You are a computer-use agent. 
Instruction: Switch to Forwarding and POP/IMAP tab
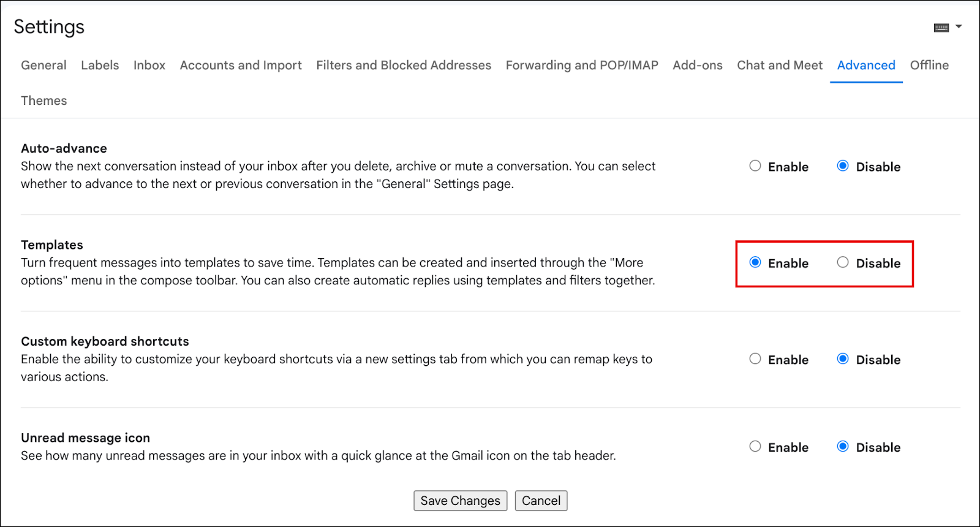coord(582,65)
